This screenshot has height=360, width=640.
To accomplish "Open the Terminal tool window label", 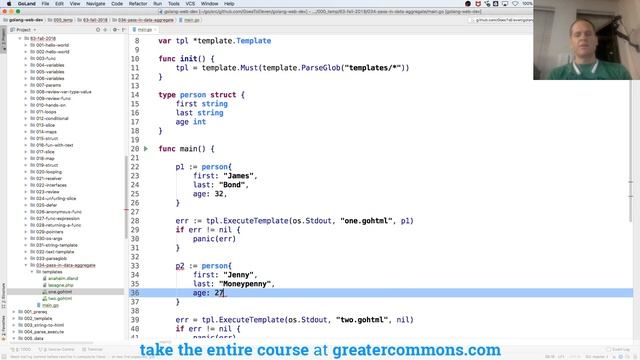I will (x=95, y=350).
